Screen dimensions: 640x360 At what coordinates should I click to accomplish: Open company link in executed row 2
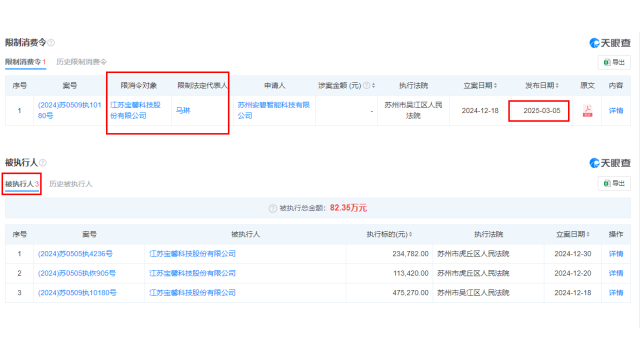click(192, 273)
